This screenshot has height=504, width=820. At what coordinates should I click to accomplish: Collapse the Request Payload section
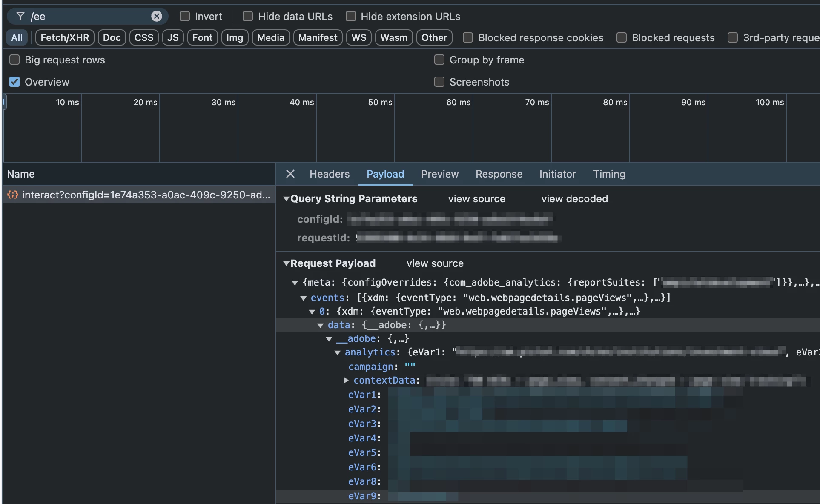(x=287, y=263)
